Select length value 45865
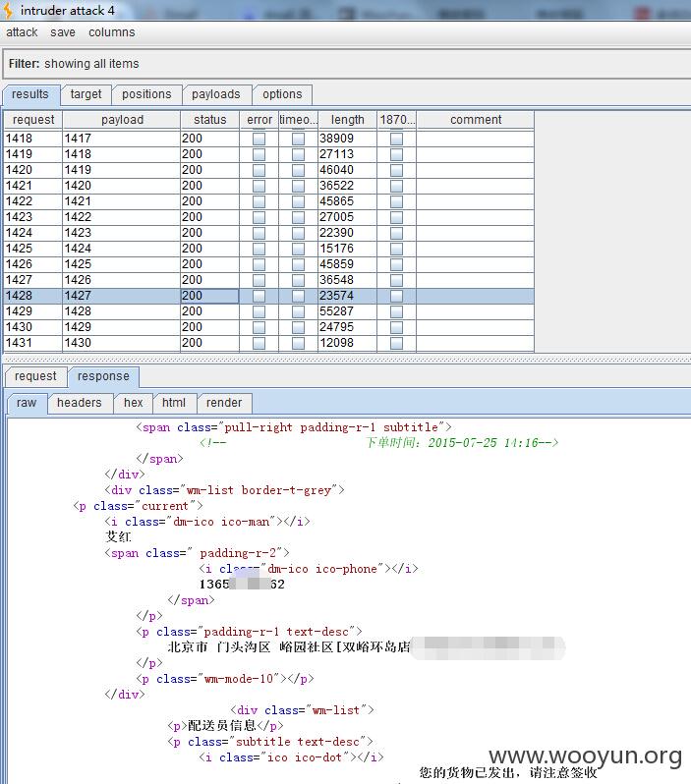 point(347,201)
